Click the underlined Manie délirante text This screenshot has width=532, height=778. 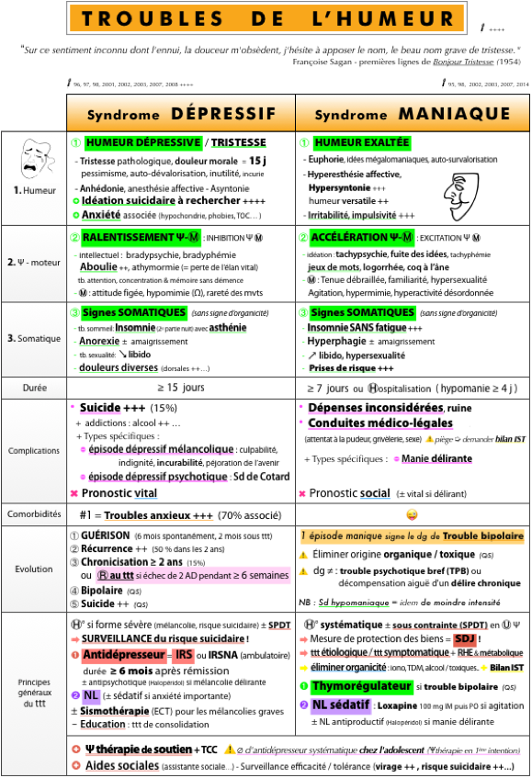point(436,458)
